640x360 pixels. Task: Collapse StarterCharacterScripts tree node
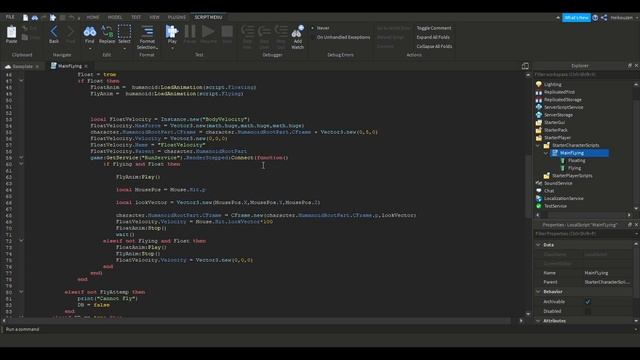click(x=538, y=145)
